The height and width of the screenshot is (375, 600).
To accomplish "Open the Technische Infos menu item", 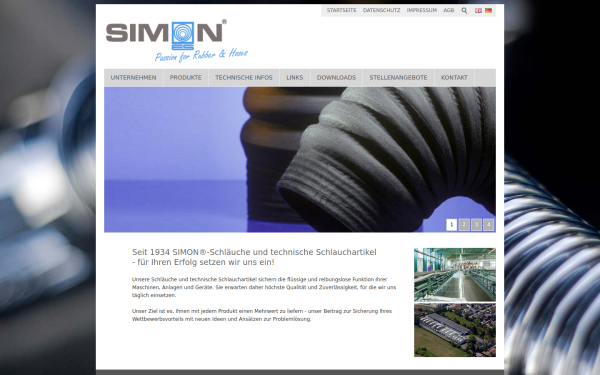I will point(244,78).
